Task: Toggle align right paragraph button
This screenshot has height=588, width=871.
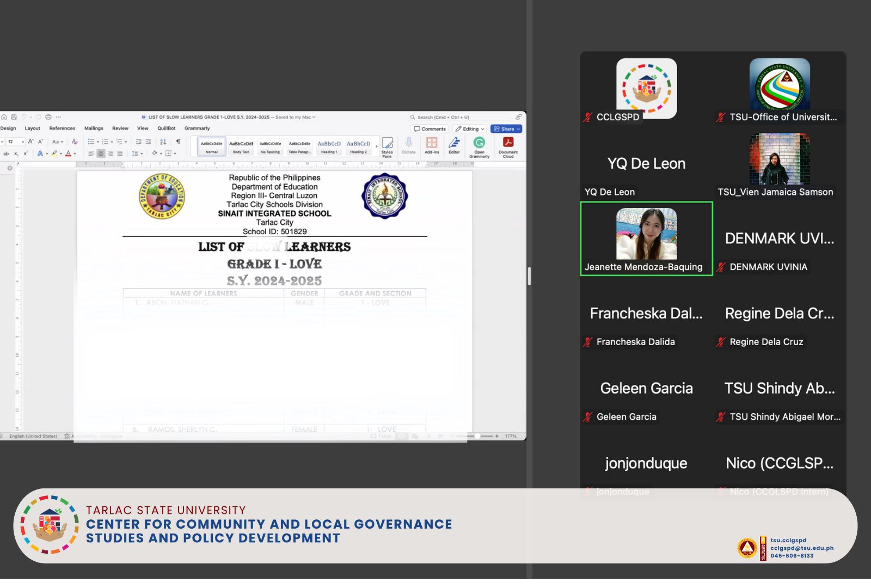Action: [111, 154]
